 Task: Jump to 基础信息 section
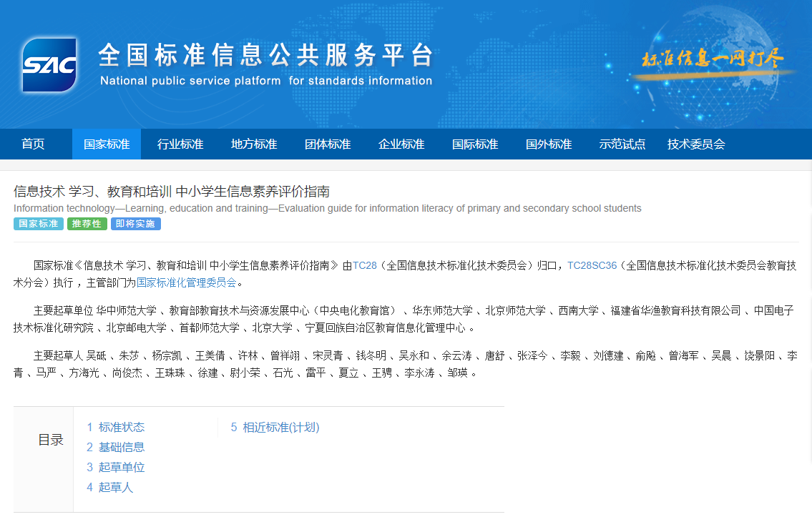(x=121, y=448)
